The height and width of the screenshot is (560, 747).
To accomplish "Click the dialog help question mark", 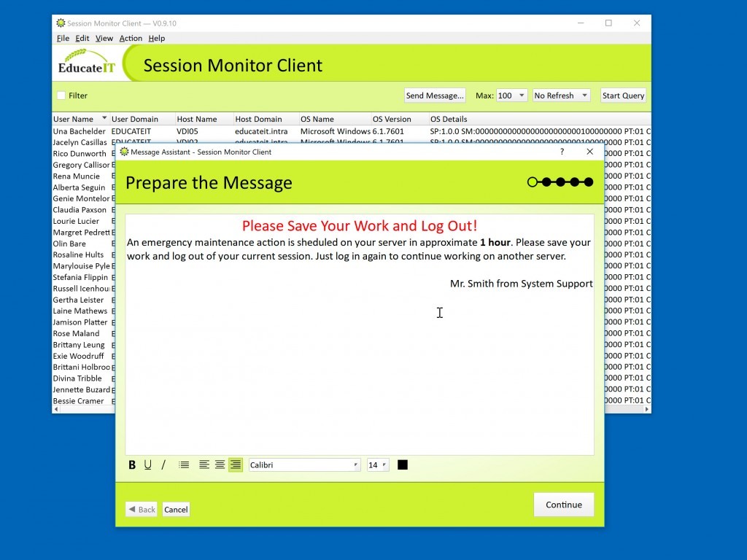I will click(x=562, y=152).
